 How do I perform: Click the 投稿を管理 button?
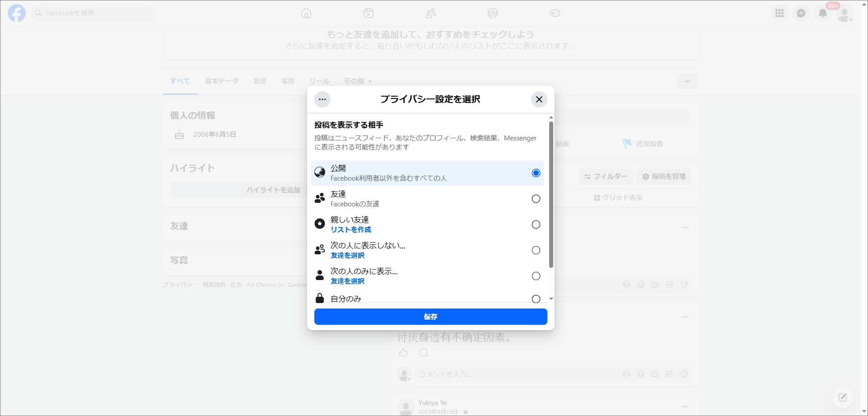tap(664, 176)
